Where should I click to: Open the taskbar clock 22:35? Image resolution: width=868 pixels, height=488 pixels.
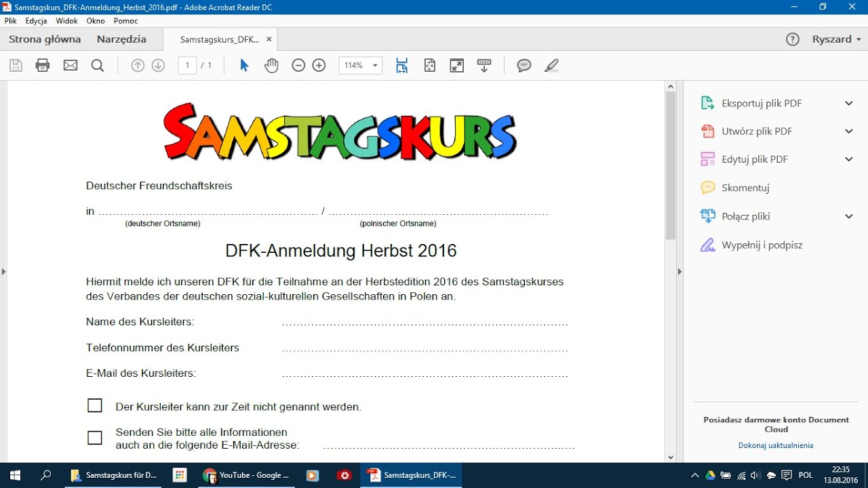(x=841, y=474)
